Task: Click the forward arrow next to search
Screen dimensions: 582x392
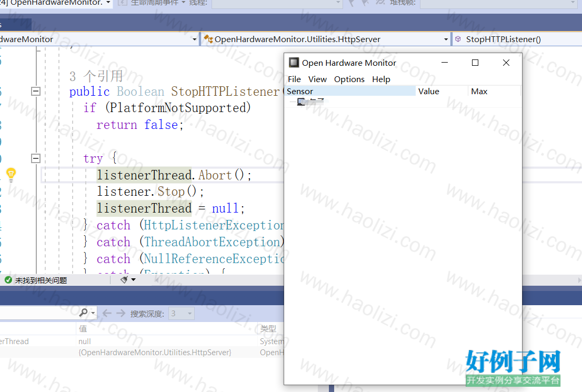Action: point(121,313)
